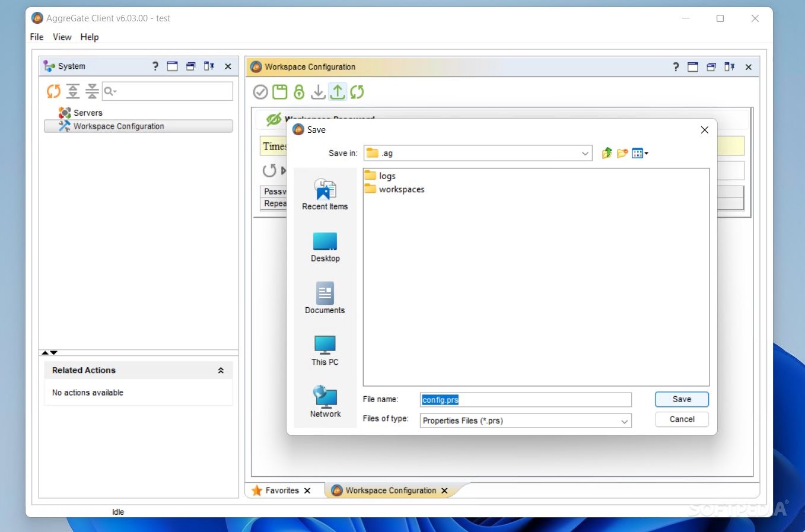Toggle pin on Workspace Configuration panel
Viewport: 805px width, 532px height.
[730, 67]
